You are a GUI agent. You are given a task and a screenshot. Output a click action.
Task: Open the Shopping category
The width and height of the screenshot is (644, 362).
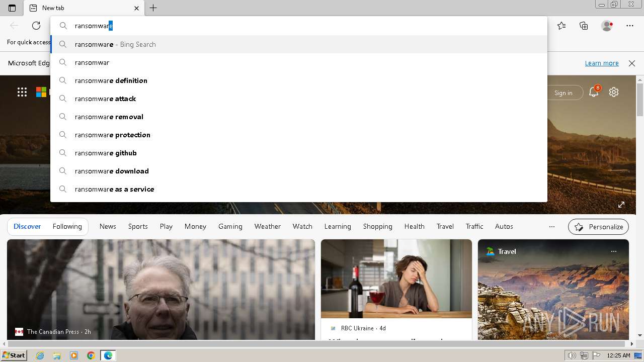378,226
